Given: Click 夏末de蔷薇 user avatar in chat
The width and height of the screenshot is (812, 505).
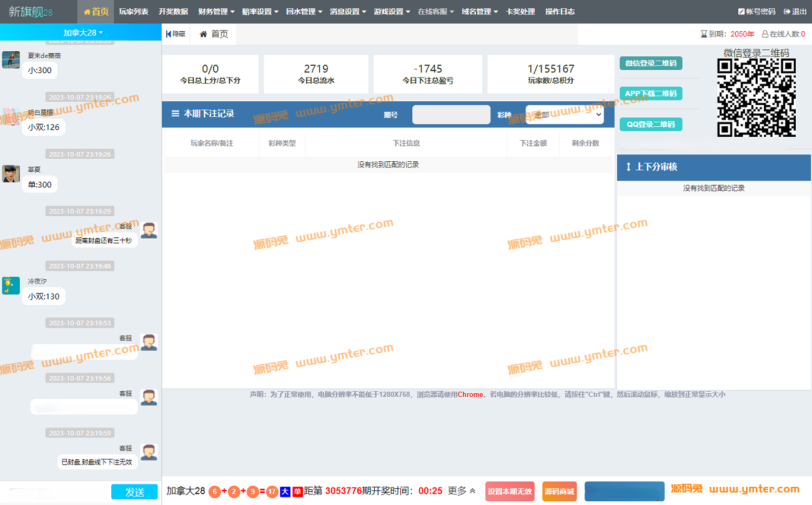Looking at the screenshot, I should [x=11, y=60].
